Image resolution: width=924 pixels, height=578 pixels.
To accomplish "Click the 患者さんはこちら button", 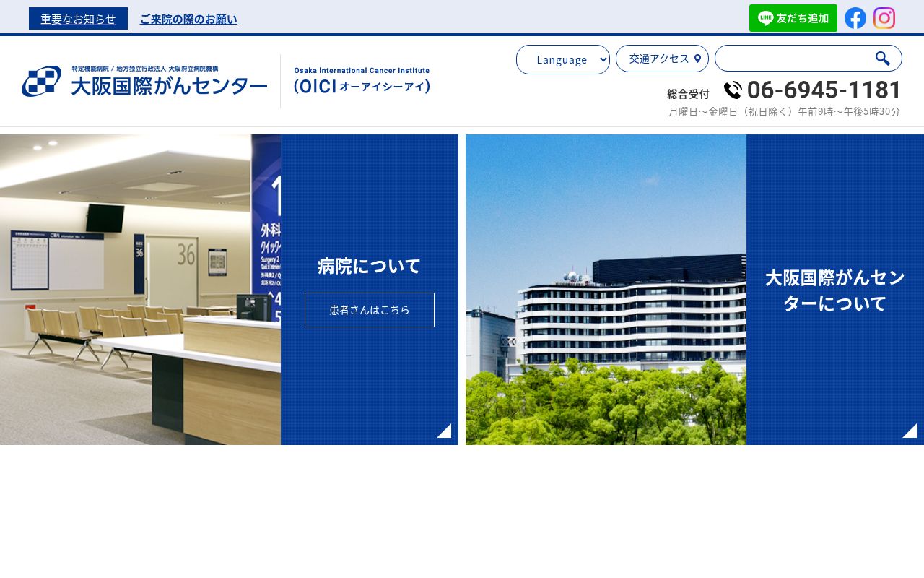I will pos(370,310).
